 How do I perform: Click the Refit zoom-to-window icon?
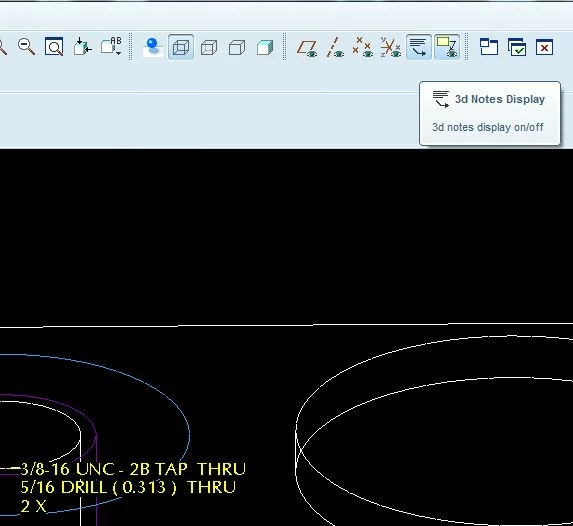[x=54, y=47]
